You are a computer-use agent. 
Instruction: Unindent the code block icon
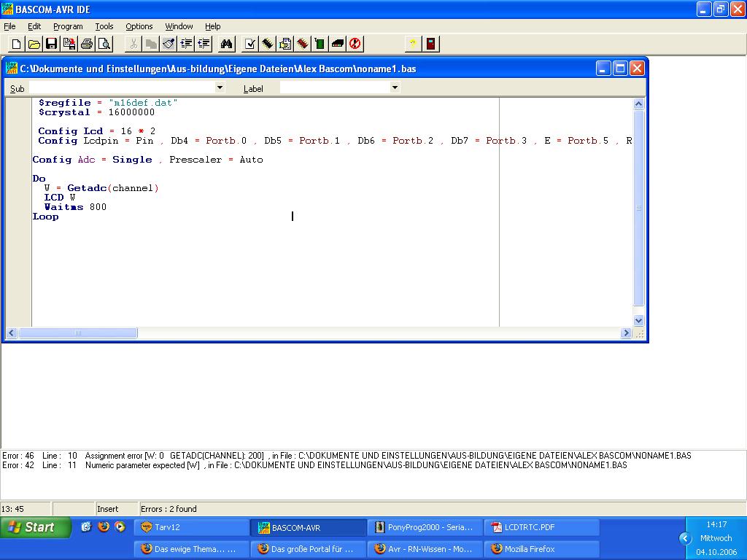[x=204, y=44]
